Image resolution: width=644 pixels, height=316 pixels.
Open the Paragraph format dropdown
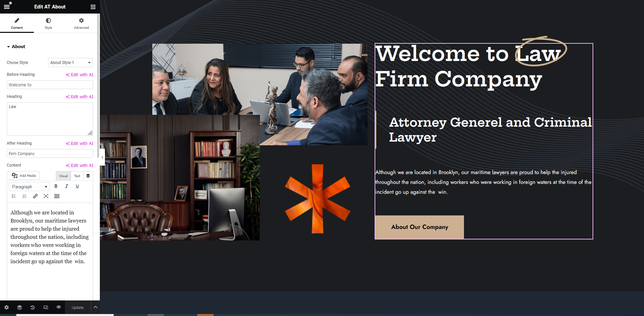pos(29,187)
